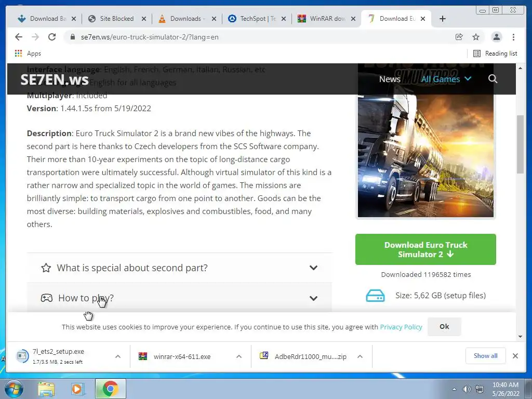Open Windows Media Player from taskbar
This screenshot has width=532, height=399.
[78, 389]
